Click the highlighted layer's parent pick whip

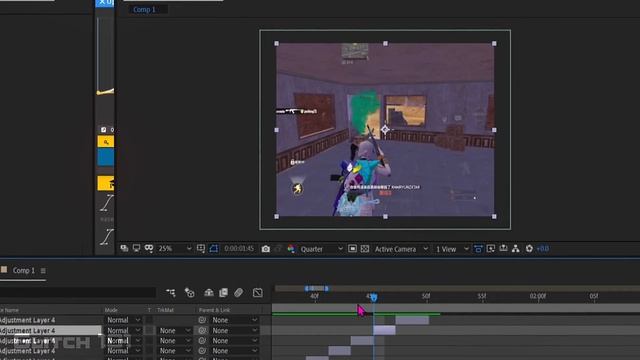click(202, 331)
